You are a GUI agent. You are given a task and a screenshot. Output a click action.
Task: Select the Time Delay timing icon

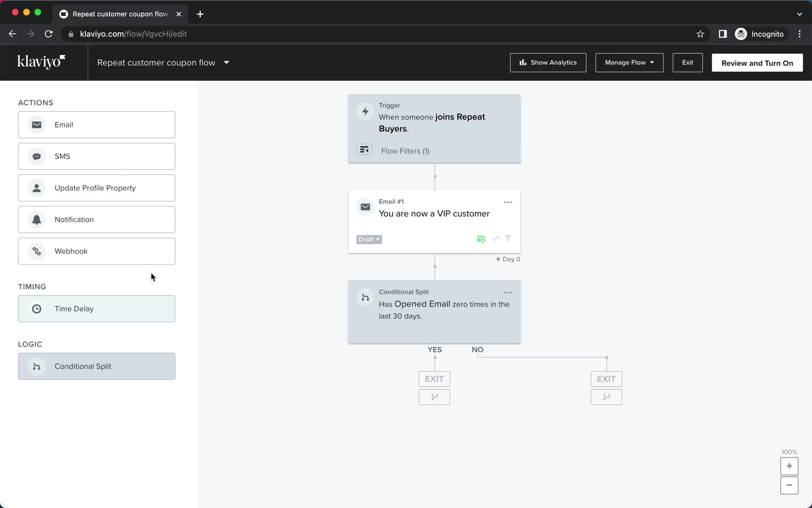pyautogui.click(x=36, y=309)
